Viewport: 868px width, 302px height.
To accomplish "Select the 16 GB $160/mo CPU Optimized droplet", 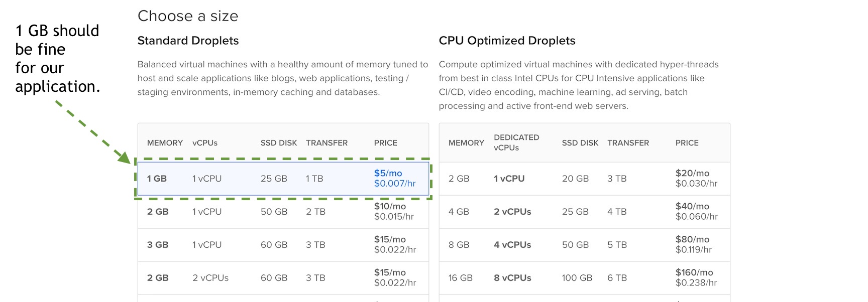I will [584, 278].
